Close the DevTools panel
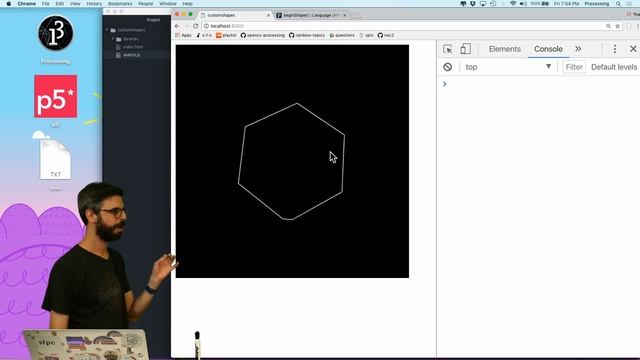Image resolution: width=640 pixels, height=360 pixels. [633, 49]
